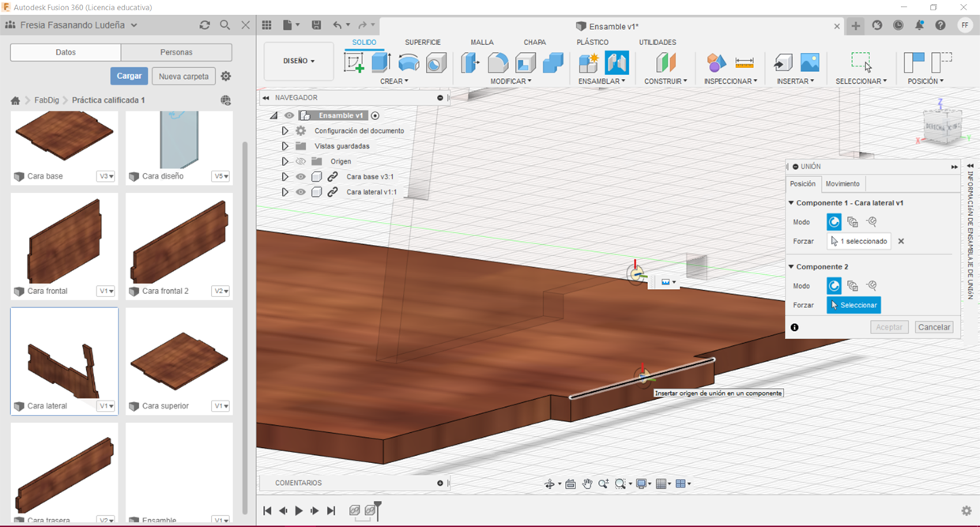The height and width of the screenshot is (527, 980).
Task: Click the Cargar upload button
Action: tap(129, 77)
